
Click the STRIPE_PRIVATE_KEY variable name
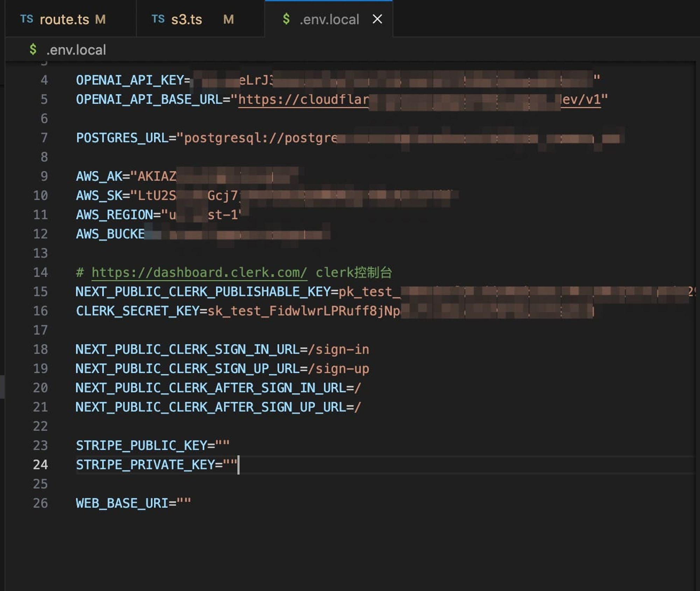(145, 465)
